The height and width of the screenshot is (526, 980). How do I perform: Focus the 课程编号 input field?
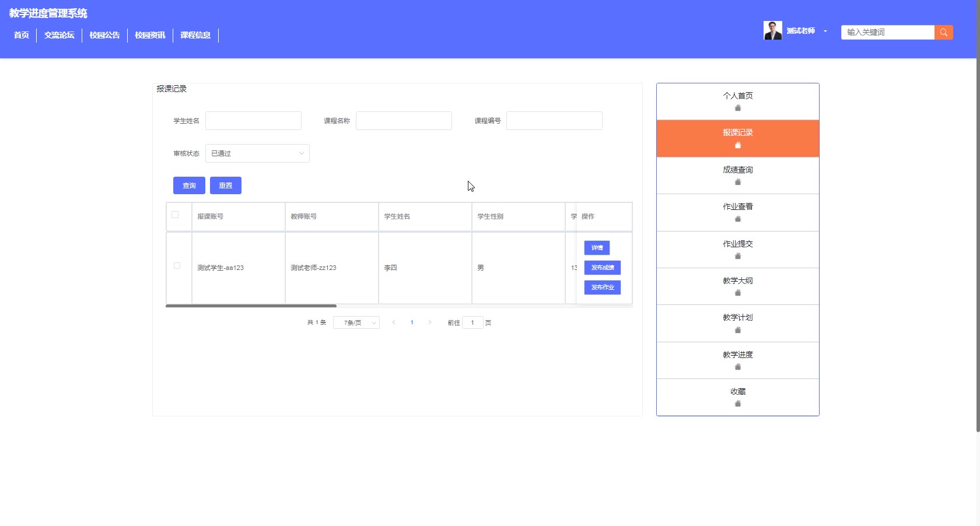coord(554,121)
